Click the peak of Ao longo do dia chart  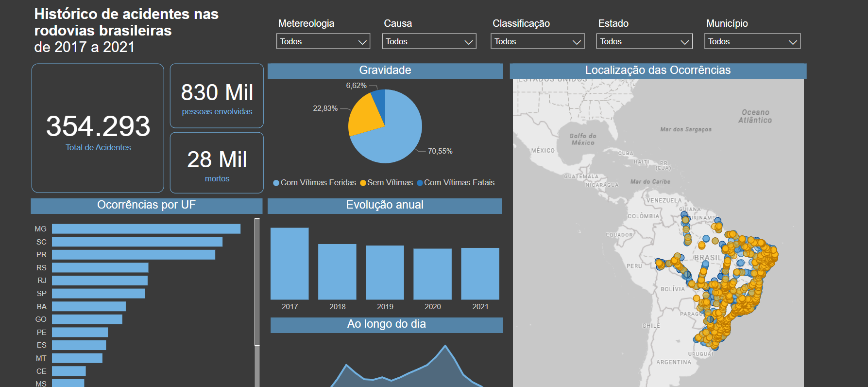click(445, 346)
